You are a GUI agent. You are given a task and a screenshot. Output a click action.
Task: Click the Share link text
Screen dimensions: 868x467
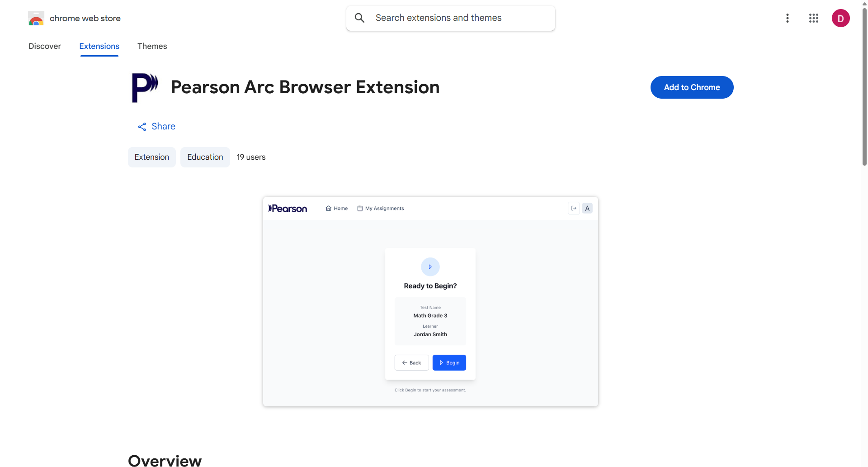tap(164, 127)
